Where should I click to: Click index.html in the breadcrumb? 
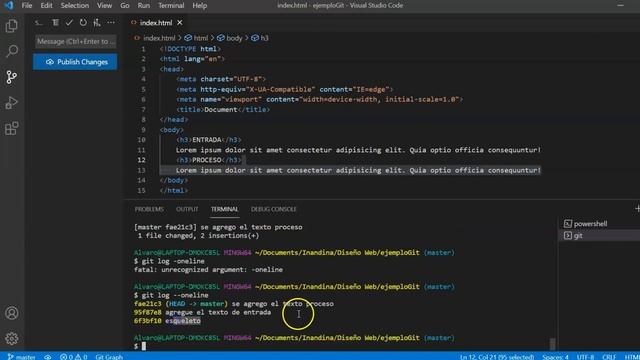point(159,38)
